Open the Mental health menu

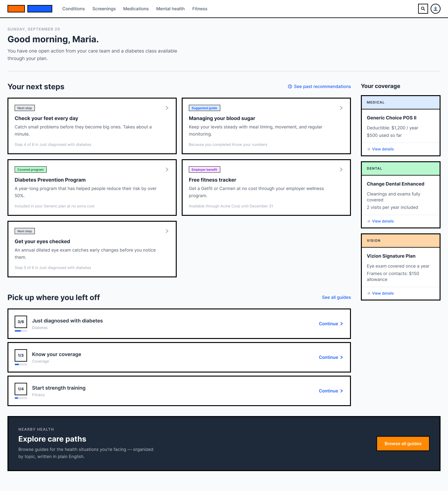point(170,9)
